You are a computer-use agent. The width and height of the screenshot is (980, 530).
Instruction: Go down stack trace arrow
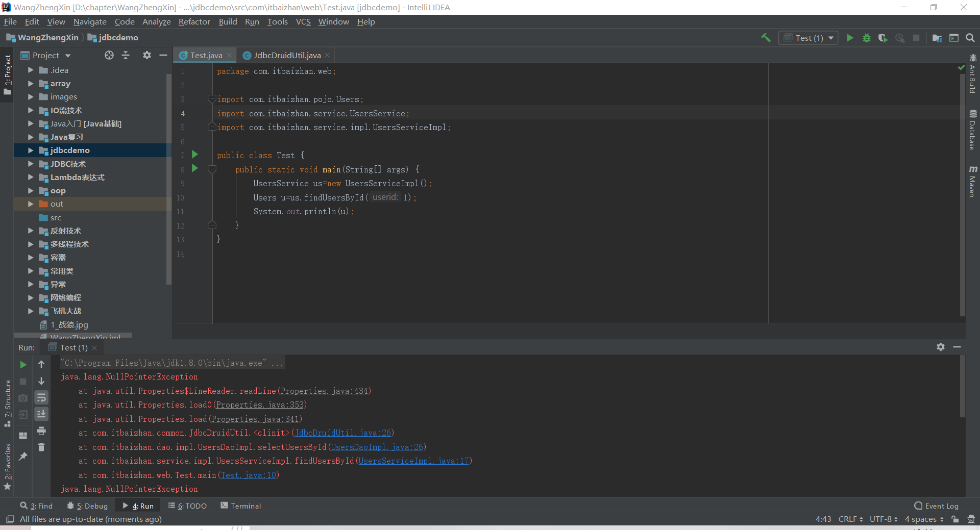41,381
